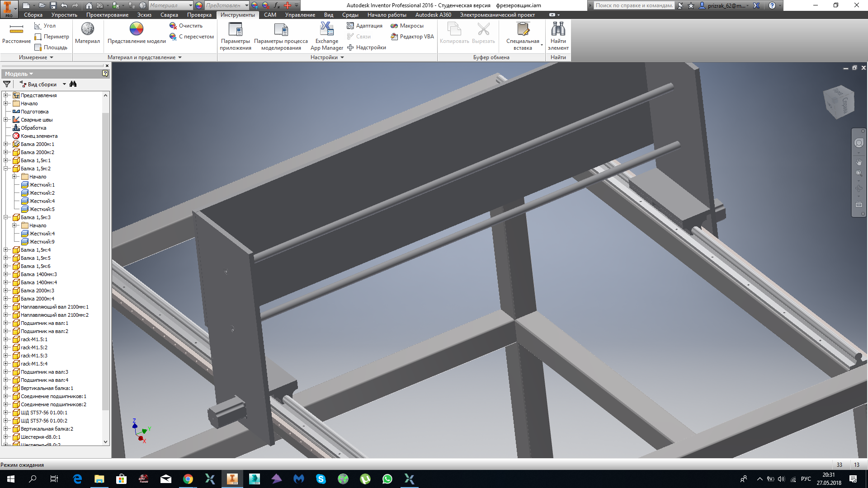Switch to the Проверка ribbon tab
Viewport: 868px width, 488px height.
199,15
